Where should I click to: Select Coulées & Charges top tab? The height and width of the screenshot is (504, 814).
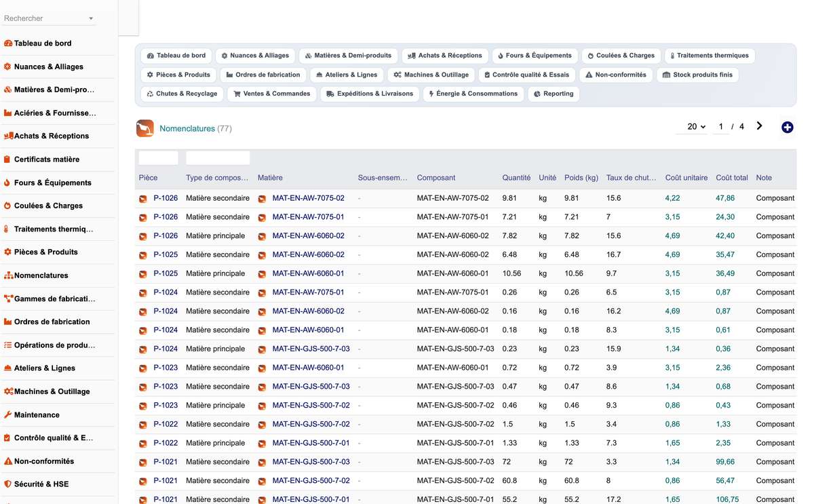pos(621,56)
